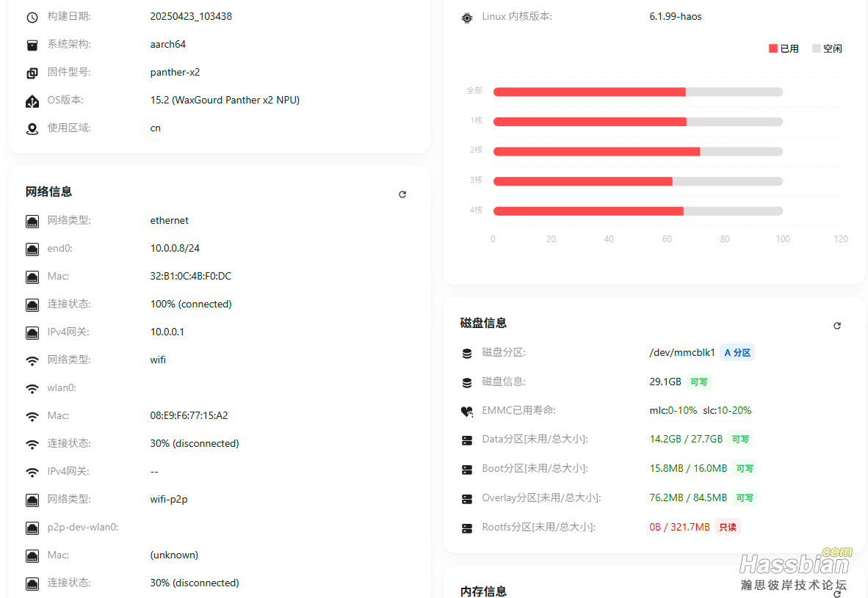Click the database icon beside 磁盘分区
The image size is (868, 598).
click(466, 354)
